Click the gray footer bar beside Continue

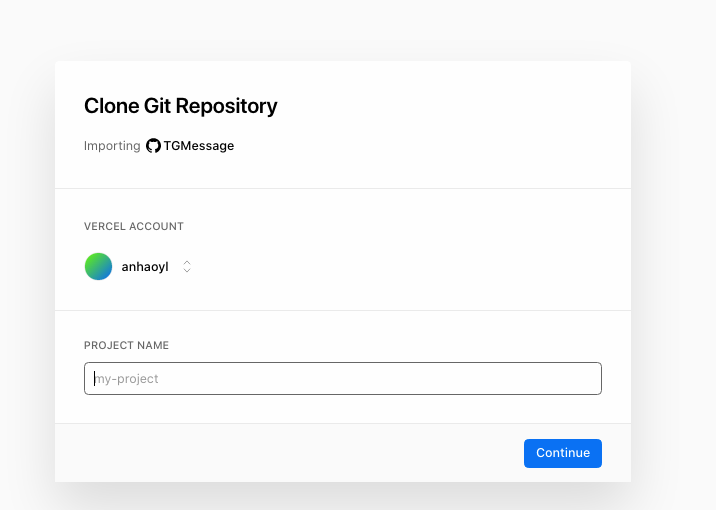tap(288, 453)
